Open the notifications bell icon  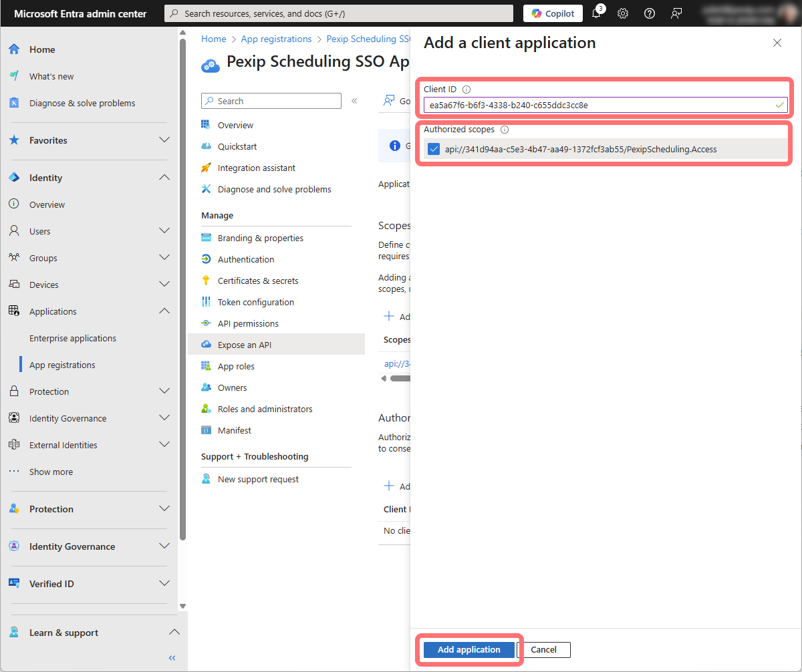point(597,13)
